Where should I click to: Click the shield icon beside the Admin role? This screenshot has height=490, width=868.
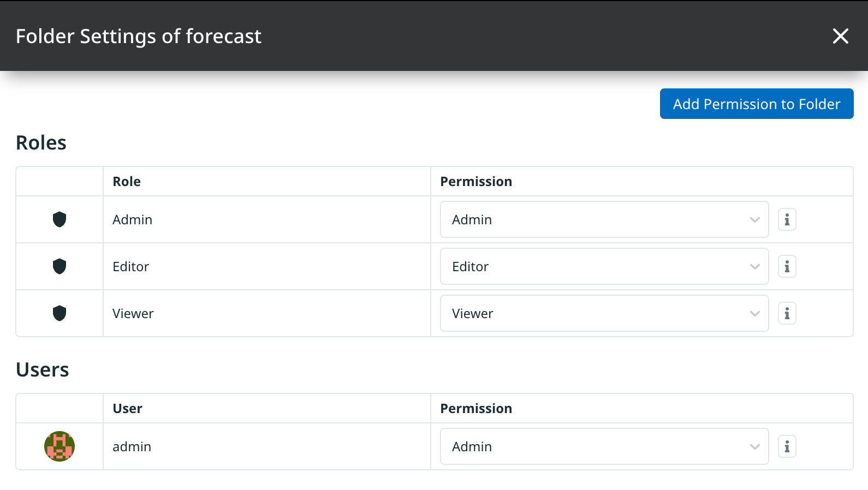click(60, 219)
